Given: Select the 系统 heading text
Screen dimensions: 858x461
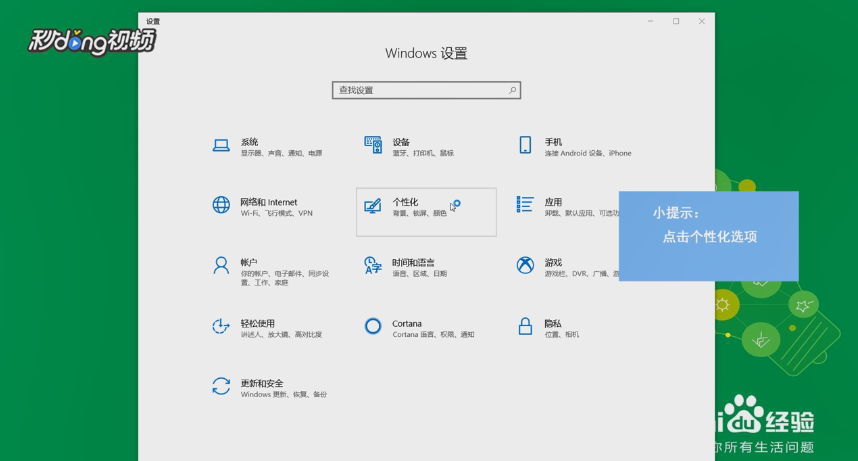Looking at the screenshot, I should coord(250,142).
